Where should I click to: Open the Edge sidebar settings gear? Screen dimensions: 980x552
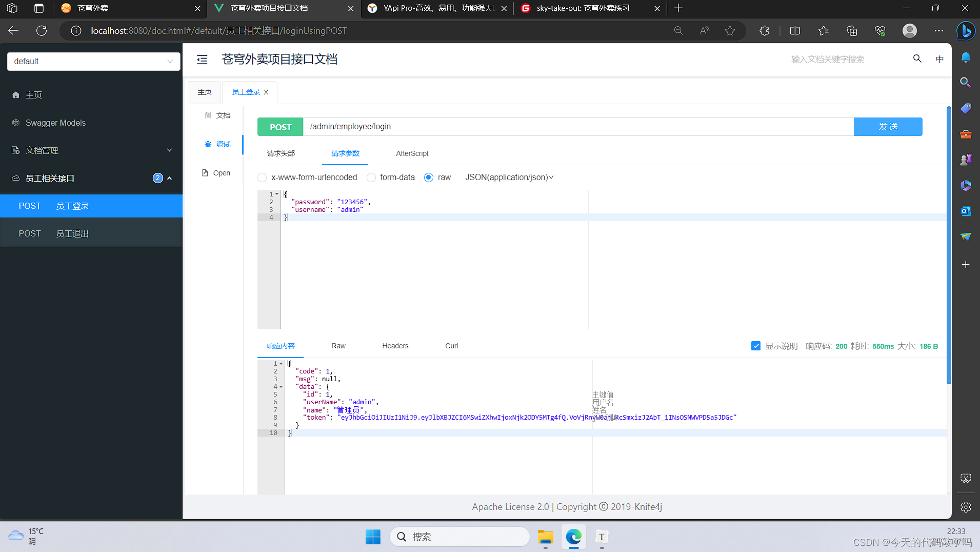[x=966, y=507]
